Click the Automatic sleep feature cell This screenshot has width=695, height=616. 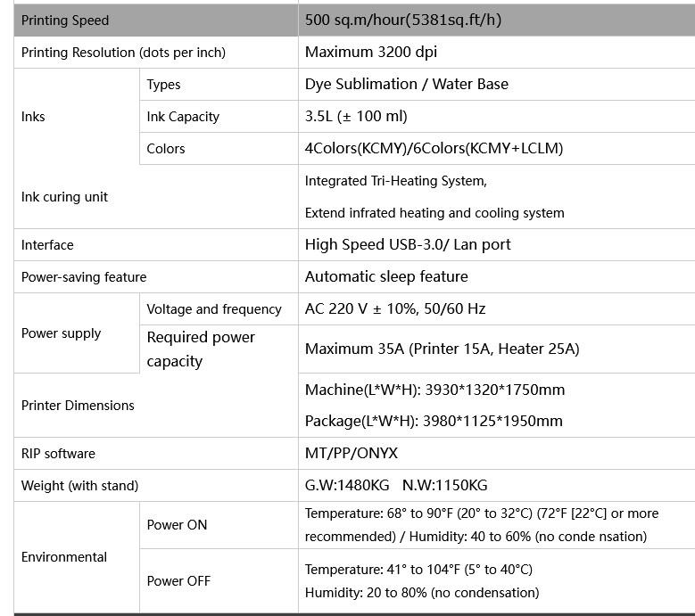(x=496, y=276)
